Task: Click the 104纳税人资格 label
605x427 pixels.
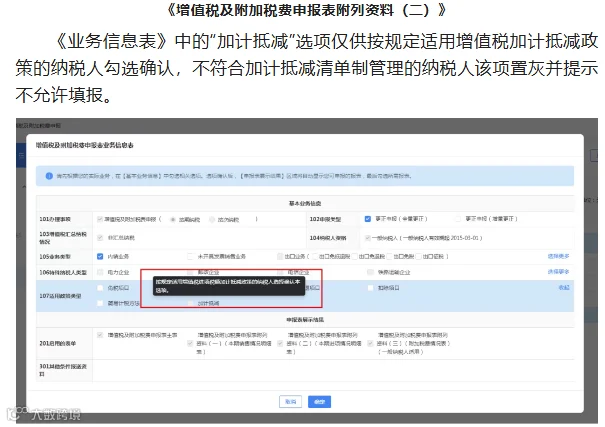Action: pos(328,238)
